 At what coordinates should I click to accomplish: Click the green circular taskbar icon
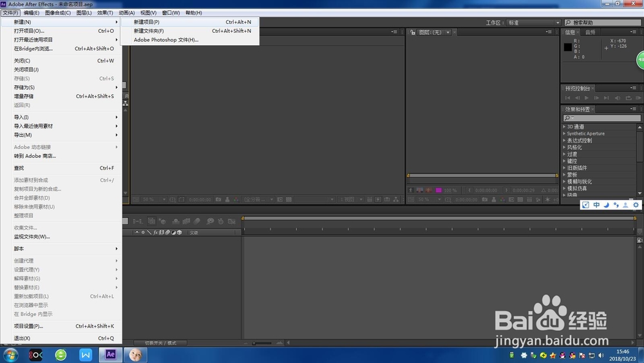point(61,355)
